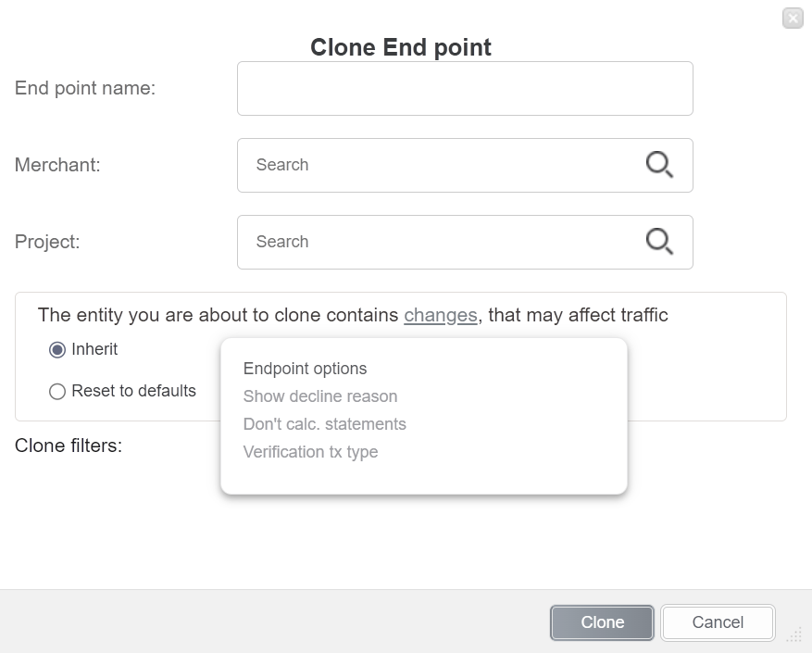Click the Clone filters label
The height and width of the screenshot is (653, 812).
69,446
